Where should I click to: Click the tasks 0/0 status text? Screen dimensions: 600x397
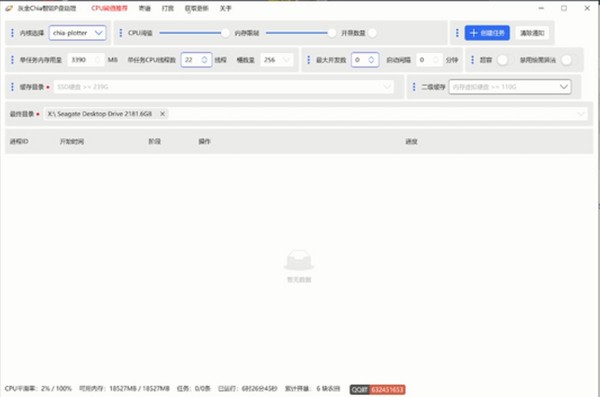pos(194,389)
